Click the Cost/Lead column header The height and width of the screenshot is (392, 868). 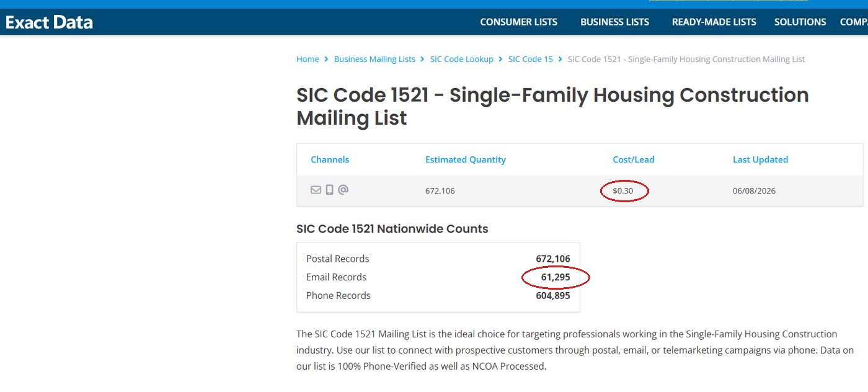pos(634,159)
